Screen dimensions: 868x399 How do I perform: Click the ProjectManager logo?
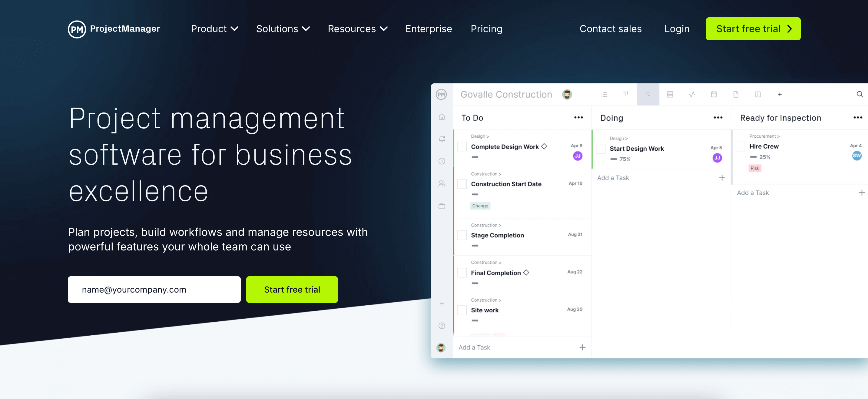tap(114, 29)
